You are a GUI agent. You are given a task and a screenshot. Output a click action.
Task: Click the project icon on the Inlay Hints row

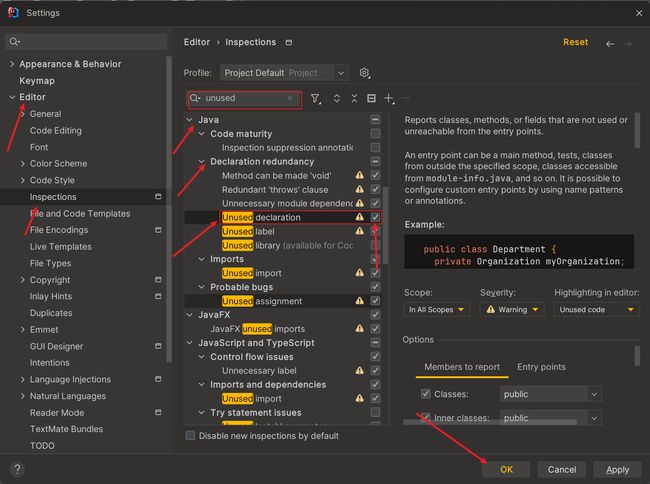click(x=158, y=296)
